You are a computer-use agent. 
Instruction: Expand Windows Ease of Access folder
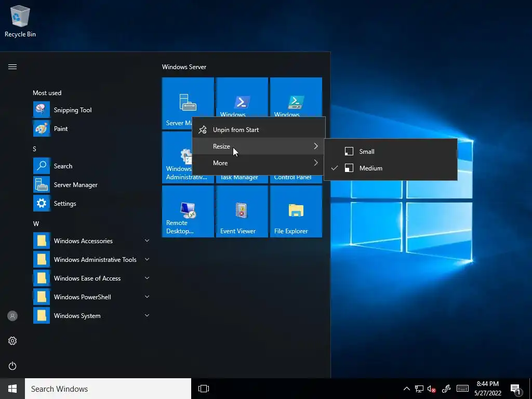(x=91, y=278)
